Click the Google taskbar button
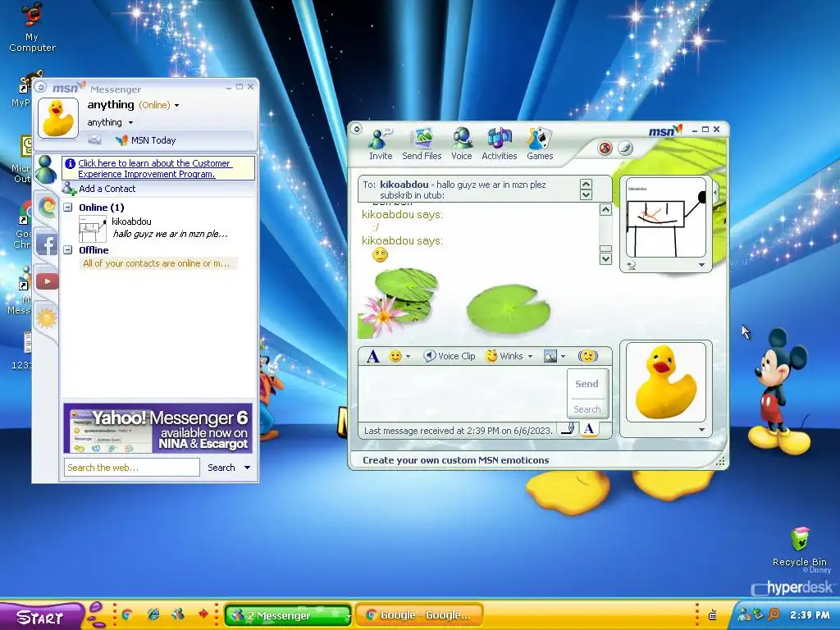 click(419, 615)
